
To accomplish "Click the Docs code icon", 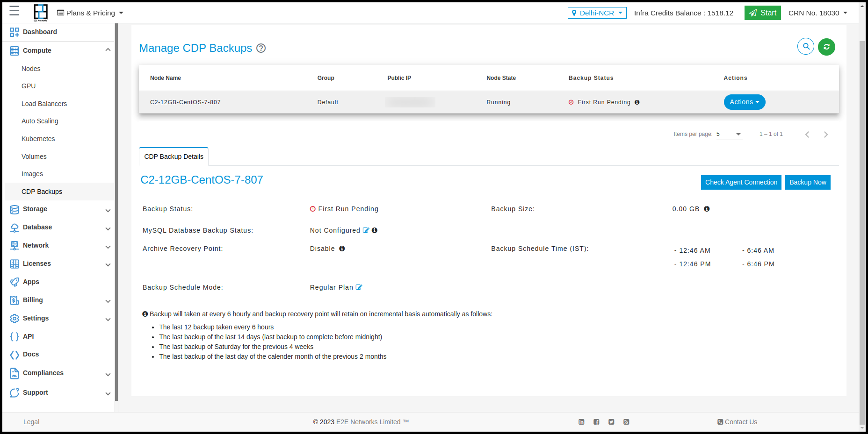I will [14, 355].
